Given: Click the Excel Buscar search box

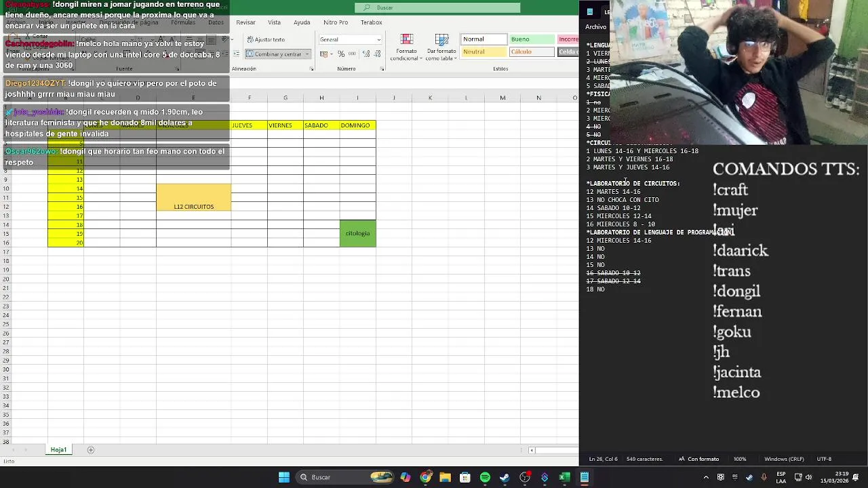Looking at the screenshot, I should (x=437, y=7).
